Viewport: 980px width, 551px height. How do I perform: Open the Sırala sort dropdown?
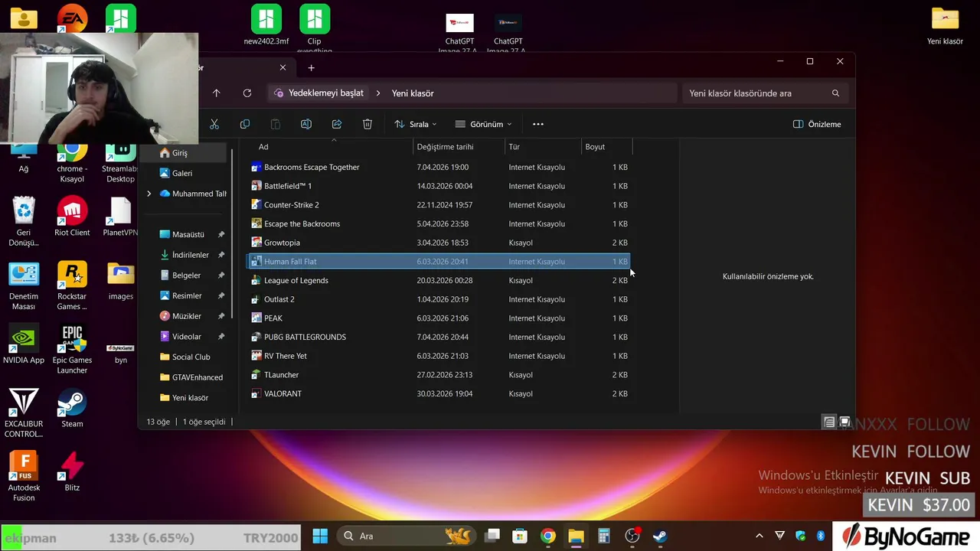(x=416, y=124)
